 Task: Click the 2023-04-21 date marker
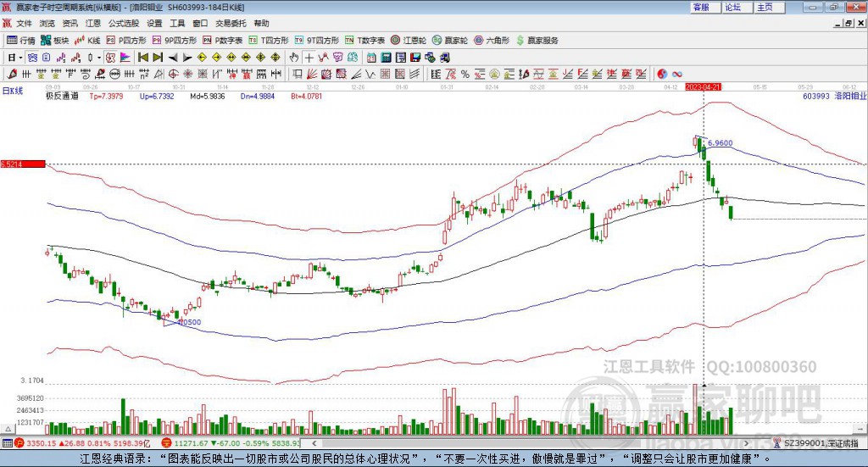703,86
